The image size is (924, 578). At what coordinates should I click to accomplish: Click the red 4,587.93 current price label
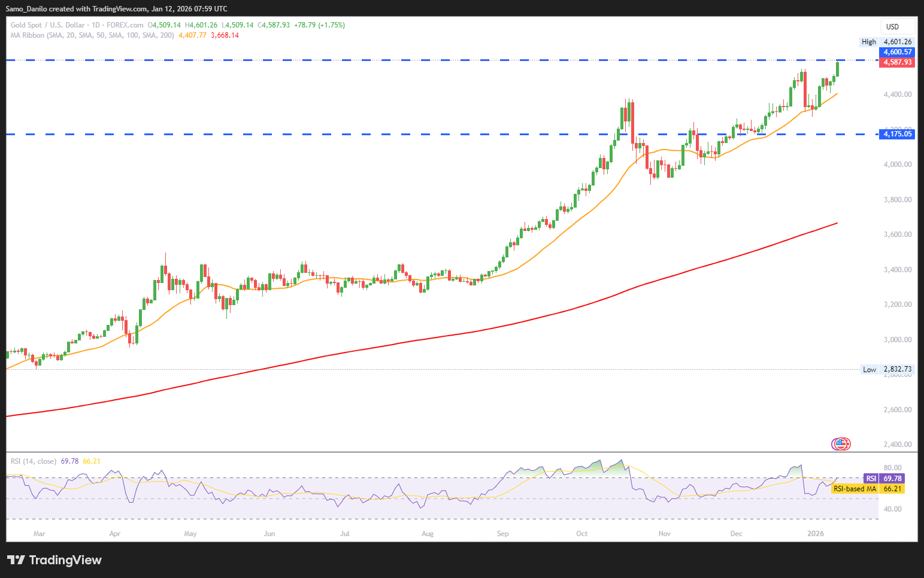tap(897, 62)
